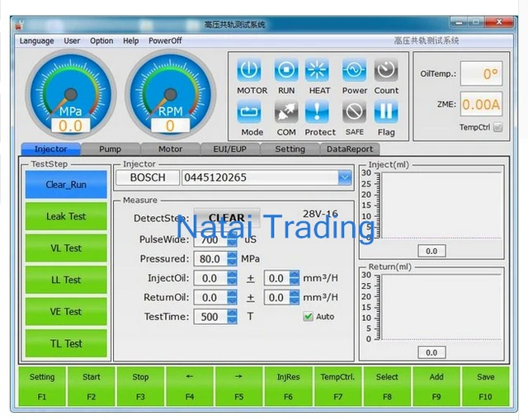Image resolution: width=528 pixels, height=420 pixels.
Task: Adjust the PulseWide spinner arrows
Action: (232, 239)
